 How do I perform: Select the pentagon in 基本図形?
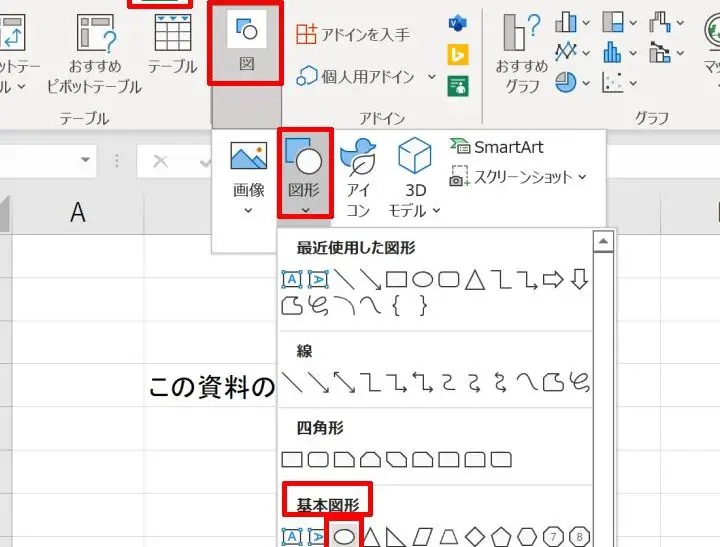pyautogui.click(x=501, y=536)
